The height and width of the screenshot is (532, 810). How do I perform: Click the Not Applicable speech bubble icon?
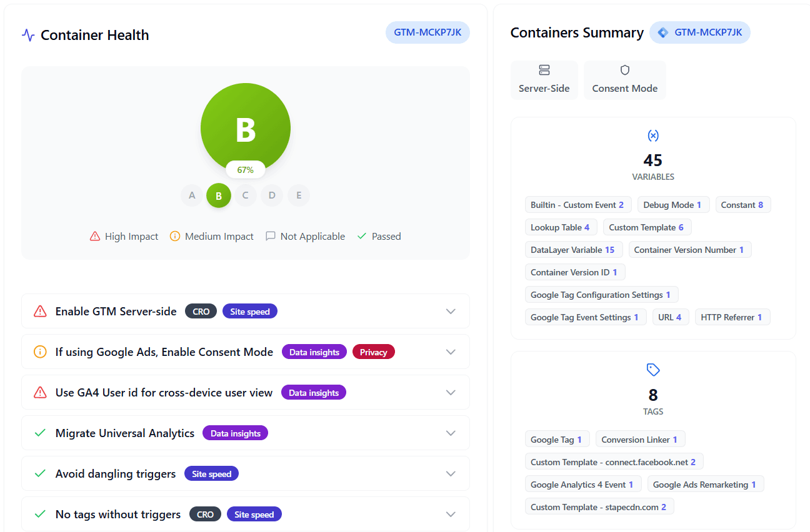click(x=271, y=236)
